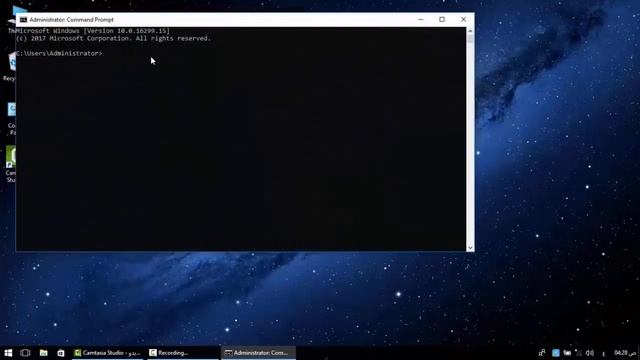
Task: Click the blue app icon in system tray
Action: click(x=556, y=353)
